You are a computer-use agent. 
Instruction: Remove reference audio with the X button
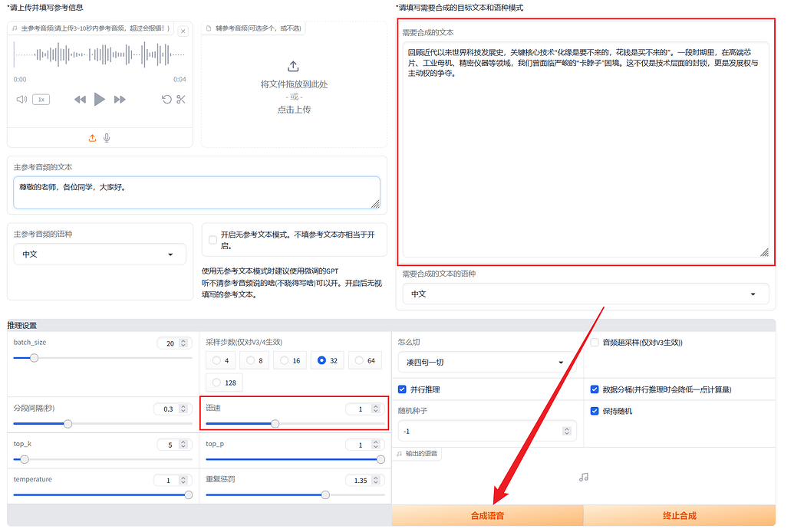pyautogui.click(x=183, y=31)
